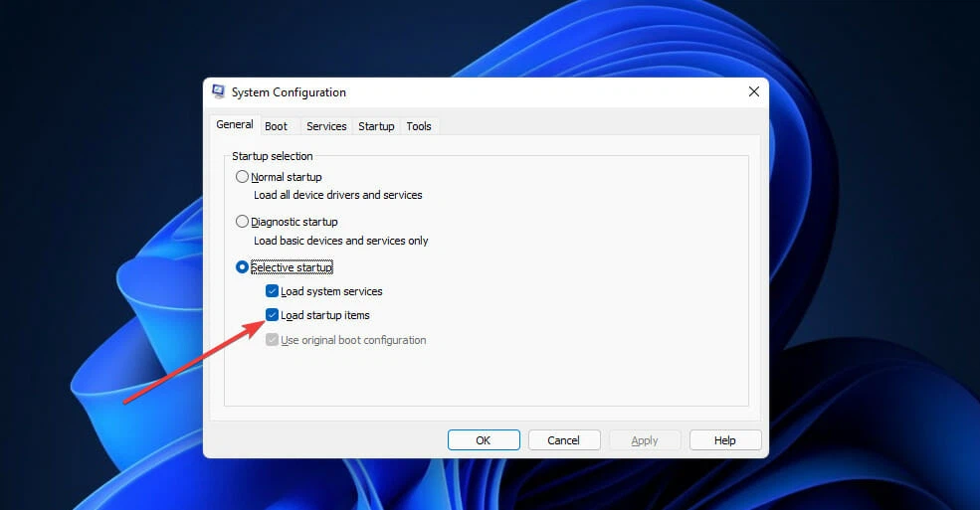Click Use original boot configuration checkbox
This screenshot has width=980, height=510.
pos(273,340)
